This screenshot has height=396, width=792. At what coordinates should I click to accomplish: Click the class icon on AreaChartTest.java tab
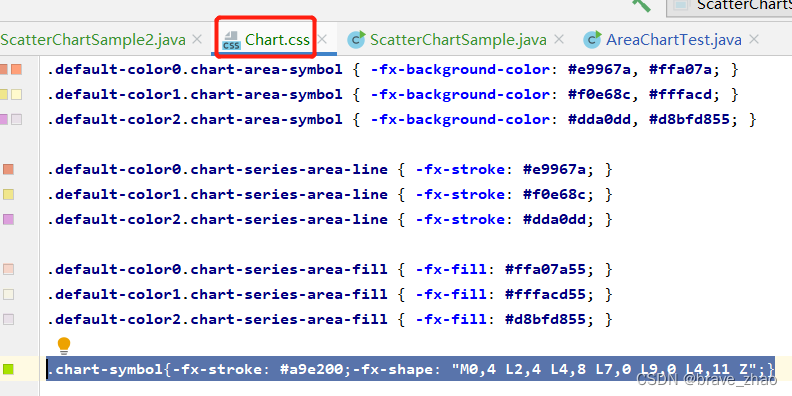coord(592,40)
